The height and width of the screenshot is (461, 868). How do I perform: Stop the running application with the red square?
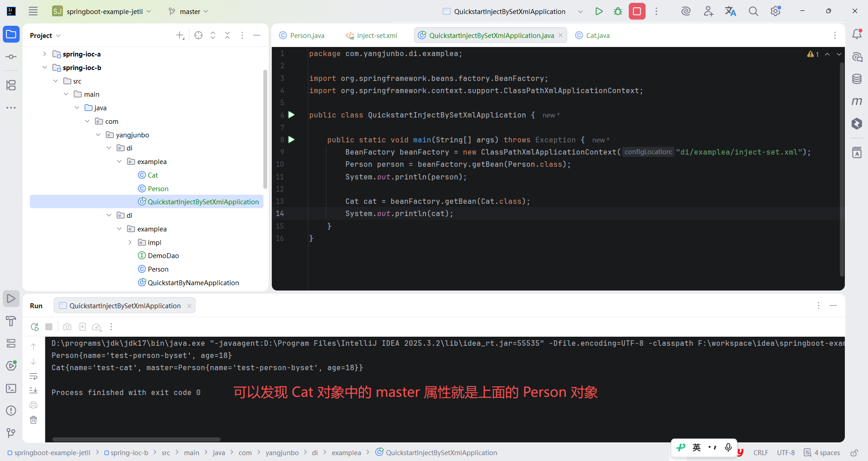[x=637, y=11]
